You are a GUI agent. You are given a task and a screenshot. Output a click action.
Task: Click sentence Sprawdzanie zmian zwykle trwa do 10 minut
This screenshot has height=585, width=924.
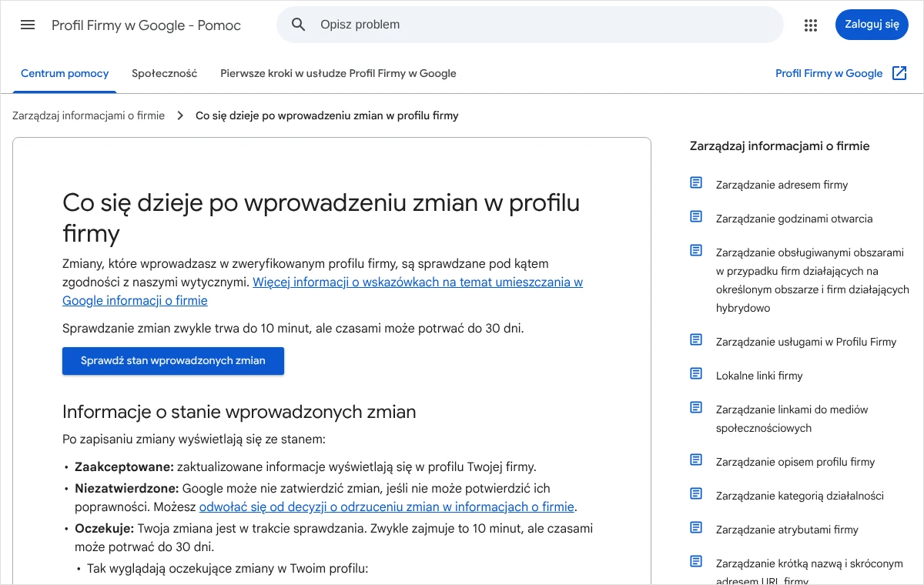coord(293,328)
